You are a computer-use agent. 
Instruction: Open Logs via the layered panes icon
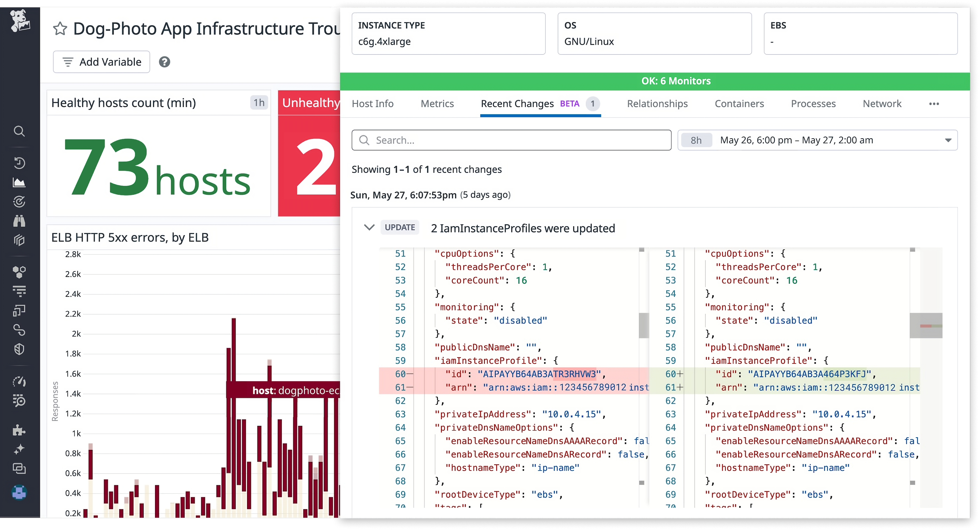click(x=20, y=240)
